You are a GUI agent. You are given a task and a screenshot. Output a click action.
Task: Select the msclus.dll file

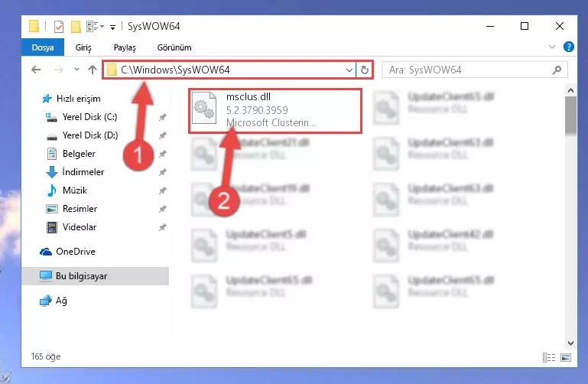(x=275, y=111)
